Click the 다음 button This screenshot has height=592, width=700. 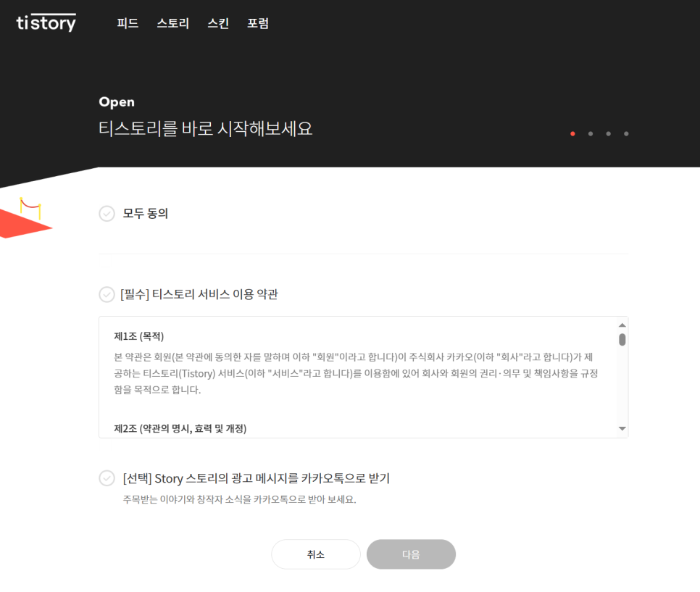(x=411, y=554)
